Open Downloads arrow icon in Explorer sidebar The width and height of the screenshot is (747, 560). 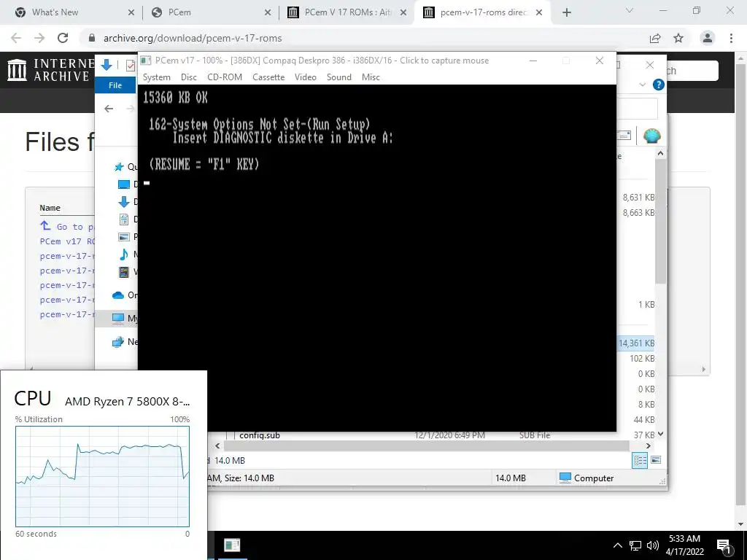coord(123,202)
